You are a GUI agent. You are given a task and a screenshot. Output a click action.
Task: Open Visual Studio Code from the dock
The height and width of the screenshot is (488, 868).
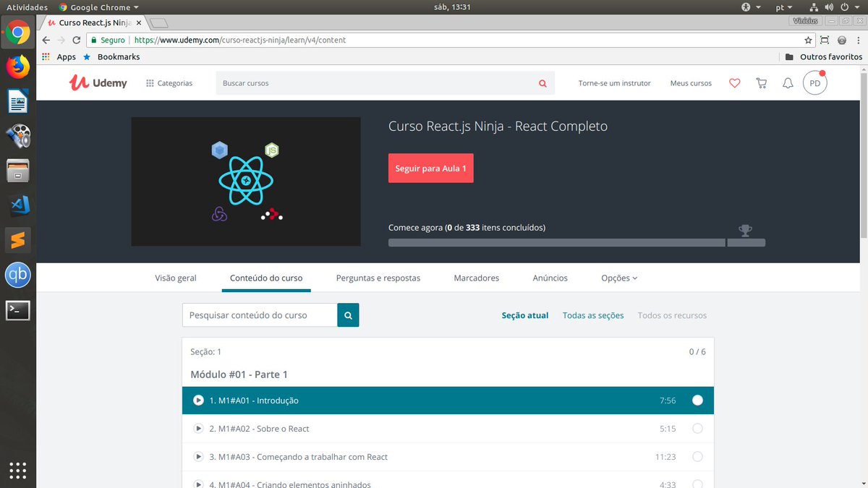point(17,205)
